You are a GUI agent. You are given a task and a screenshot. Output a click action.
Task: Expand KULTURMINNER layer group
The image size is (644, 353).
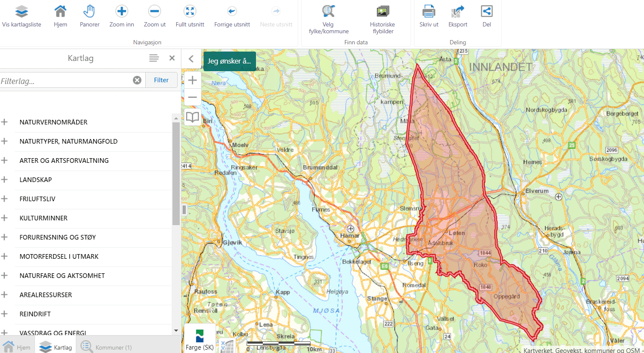pyautogui.click(x=5, y=218)
